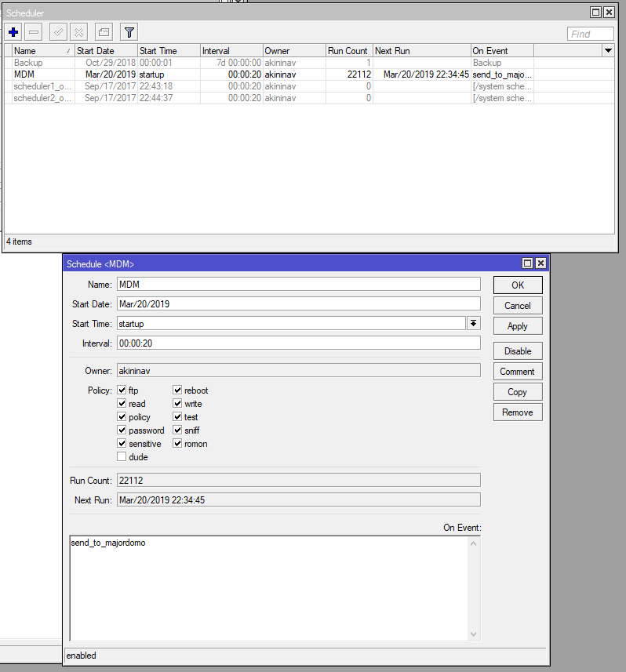The height and width of the screenshot is (672, 626).
Task: Click the remove (minus) toolbar icon in Scheduler
Action: point(34,32)
